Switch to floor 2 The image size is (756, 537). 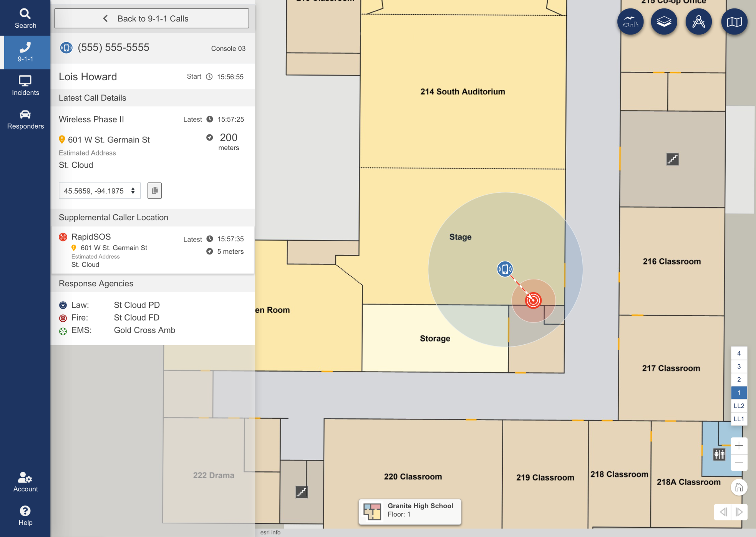(739, 380)
